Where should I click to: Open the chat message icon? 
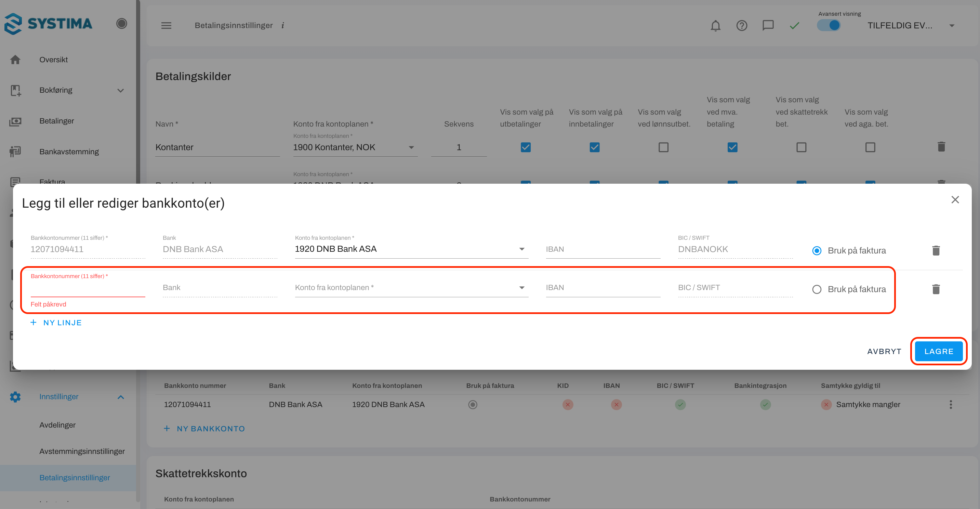pyautogui.click(x=768, y=26)
